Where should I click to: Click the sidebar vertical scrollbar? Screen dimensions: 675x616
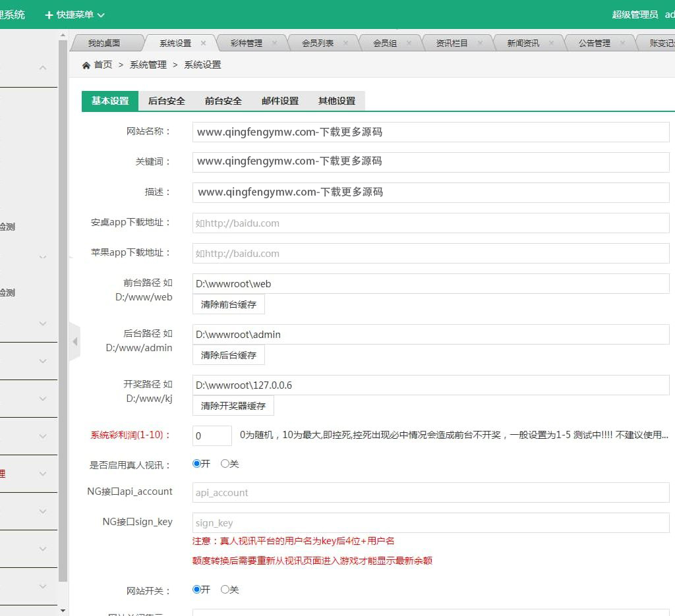(63, 310)
